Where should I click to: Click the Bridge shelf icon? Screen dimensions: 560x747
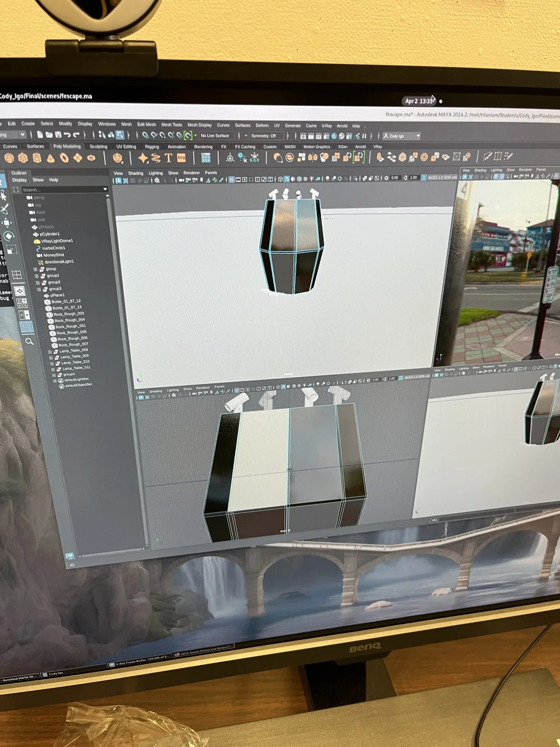pos(391,157)
